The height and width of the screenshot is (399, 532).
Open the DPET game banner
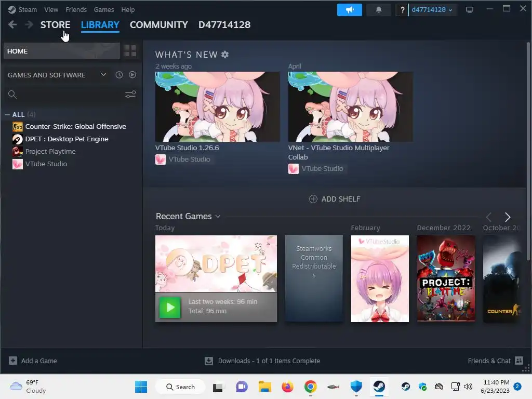(216, 263)
